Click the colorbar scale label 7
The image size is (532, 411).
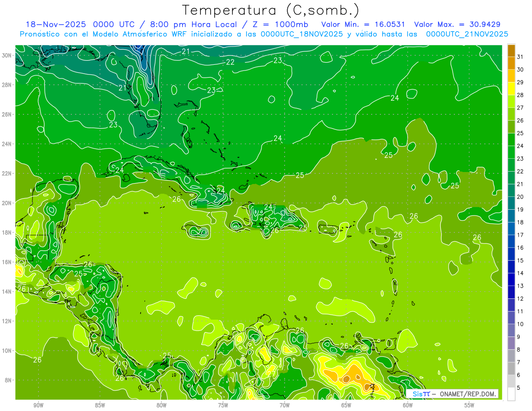[x=519, y=362]
